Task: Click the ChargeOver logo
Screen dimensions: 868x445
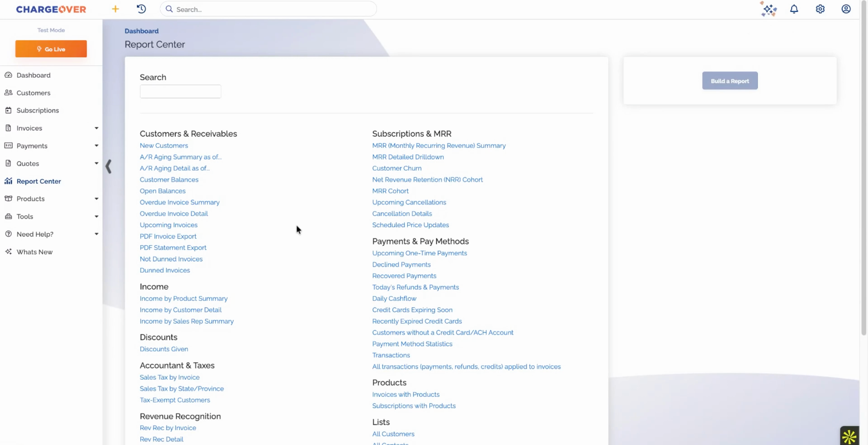Action: 51,9
